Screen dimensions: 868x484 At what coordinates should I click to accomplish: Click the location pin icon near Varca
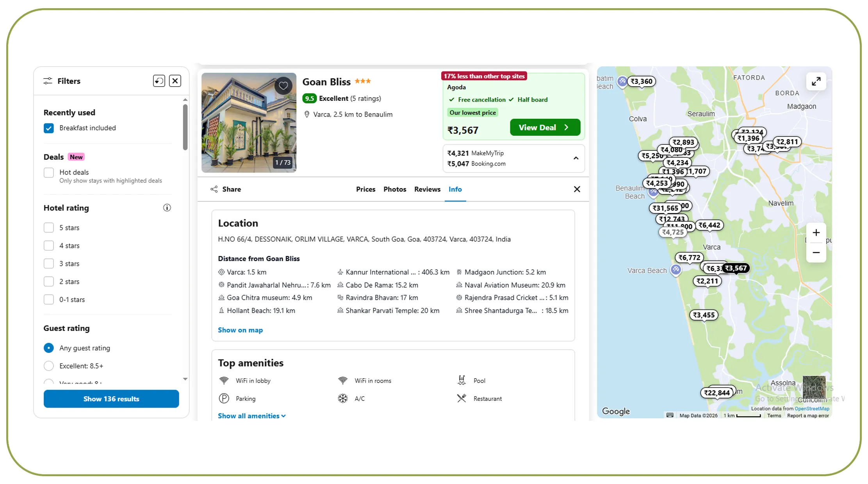[x=307, y=114]
